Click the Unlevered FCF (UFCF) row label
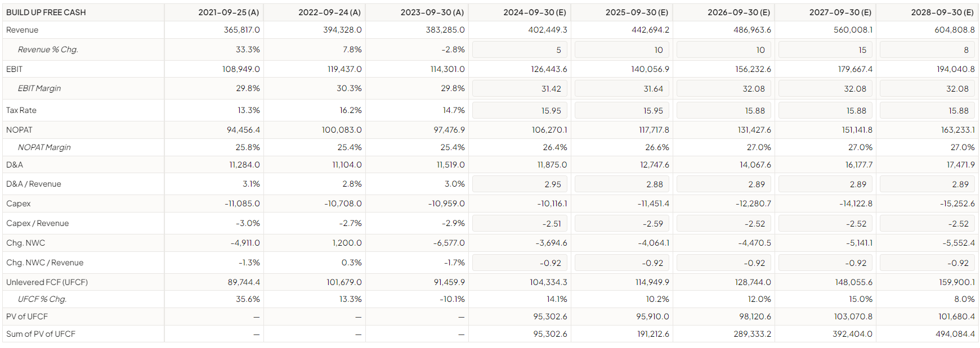Viewport: 980px width, 348px height. (47, 282)
